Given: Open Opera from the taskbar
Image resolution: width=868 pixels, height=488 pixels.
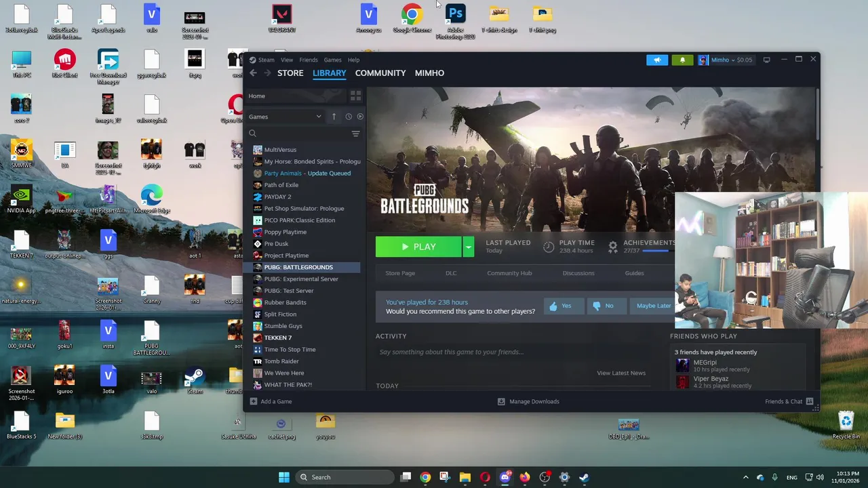Looking at the screenshot, I should 485,477.
